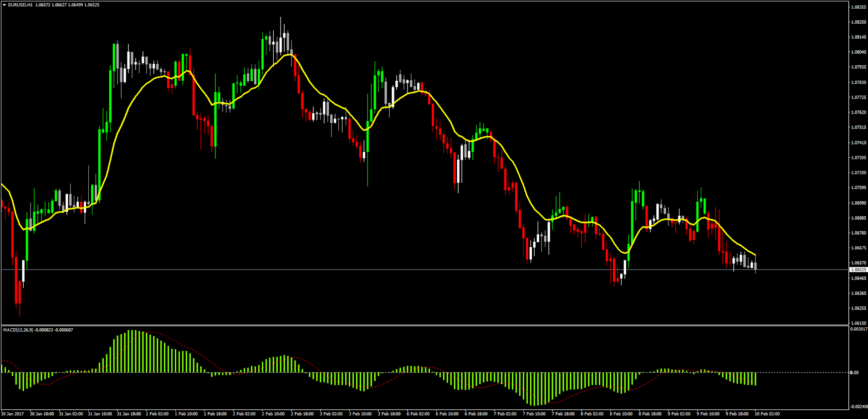
Task: Click the 6 Feb 02:00 time label
Action: click(x=418, y=414)
